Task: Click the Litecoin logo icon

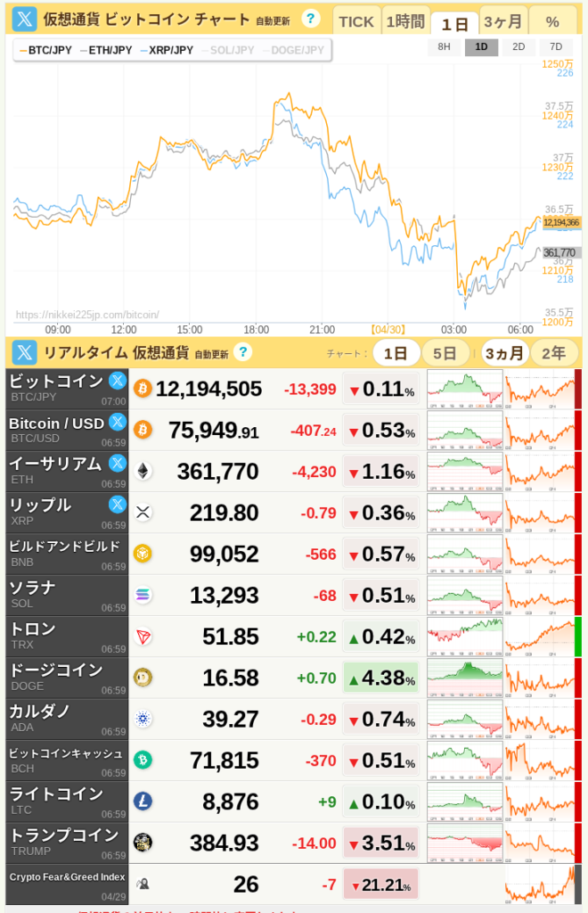Action: pyautogui.click(x=143, y=802)
